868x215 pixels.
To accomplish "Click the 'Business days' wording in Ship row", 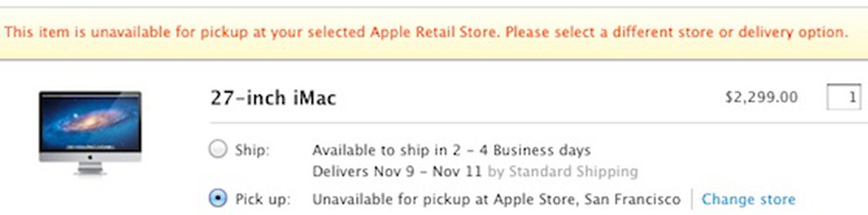I will (541, 150).
